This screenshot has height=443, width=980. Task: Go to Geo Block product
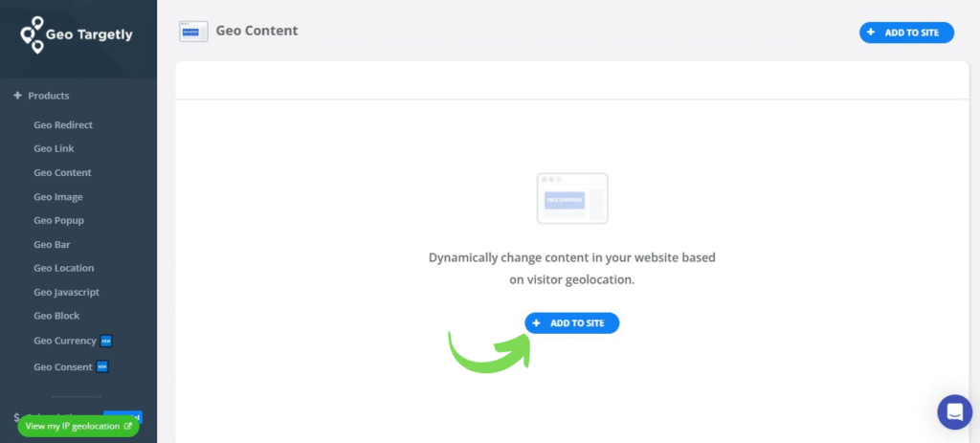[56, 316]
